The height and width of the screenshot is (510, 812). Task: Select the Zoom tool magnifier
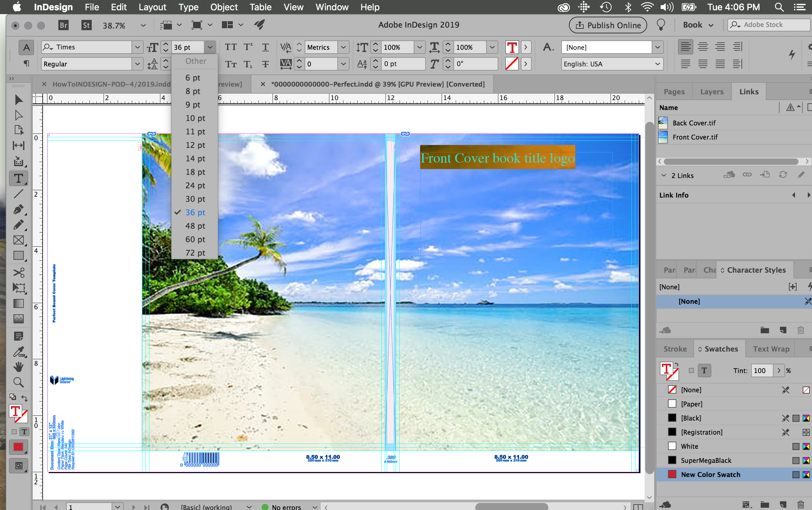point(19,382)
